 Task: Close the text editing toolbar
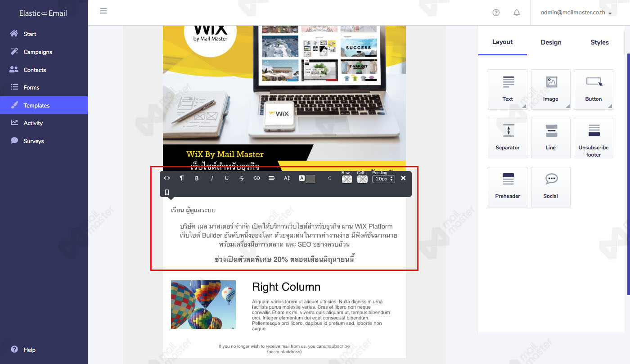click(x=403, y=178)
